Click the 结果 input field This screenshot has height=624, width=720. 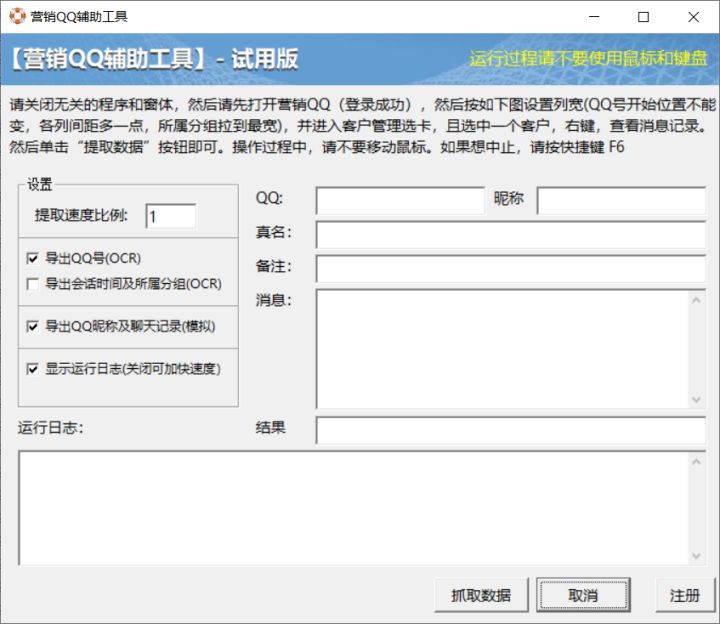[511, 430]
